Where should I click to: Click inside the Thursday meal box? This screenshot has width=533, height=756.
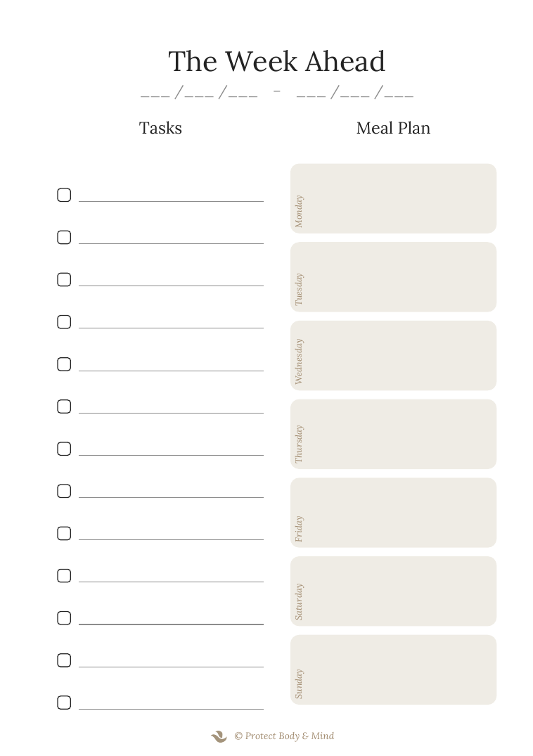coord(393,435)
